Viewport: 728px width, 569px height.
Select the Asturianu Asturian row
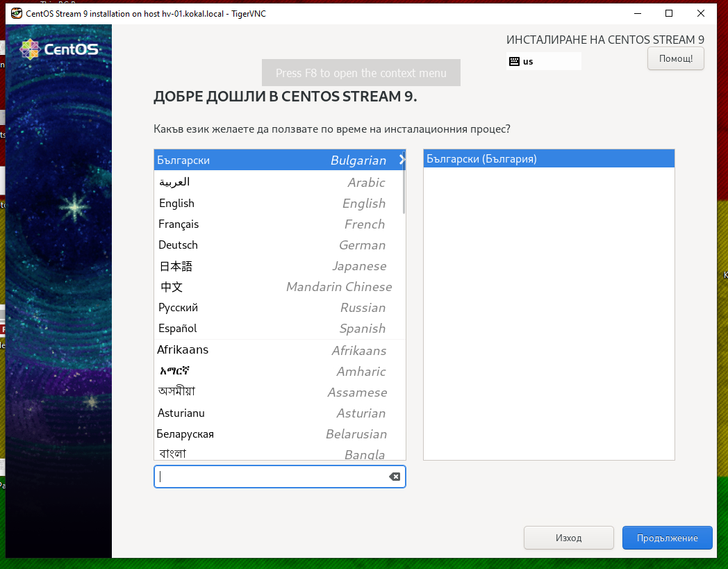point(279,413)
